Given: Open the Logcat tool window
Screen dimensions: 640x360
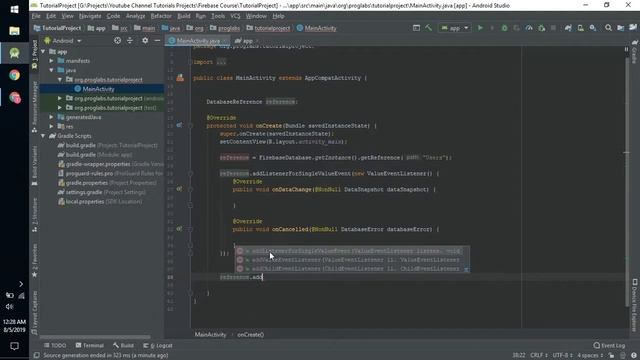Looking at the screenshot, I should [x=158, y=346].
